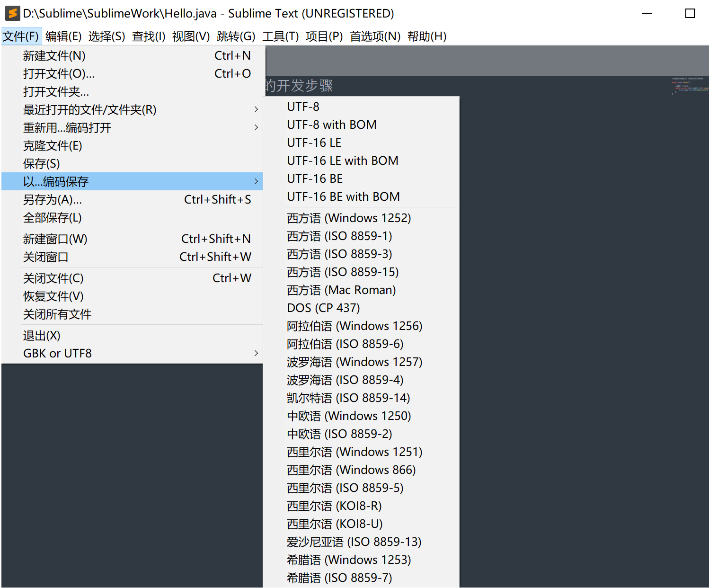Viewport: 709px width, 588px height.
Task: Open the 查找(I) menu
Action: (x=149, y=36)
